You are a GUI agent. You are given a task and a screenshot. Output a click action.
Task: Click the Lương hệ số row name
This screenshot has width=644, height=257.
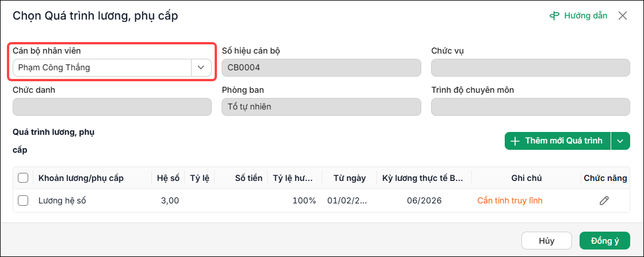pyautogui.click(x=62, y=201)
